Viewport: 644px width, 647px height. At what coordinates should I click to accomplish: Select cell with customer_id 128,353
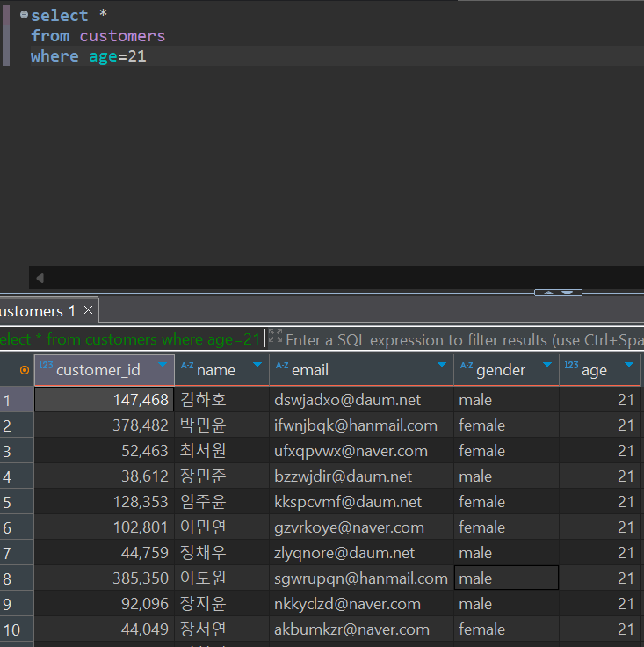[105, 502]
